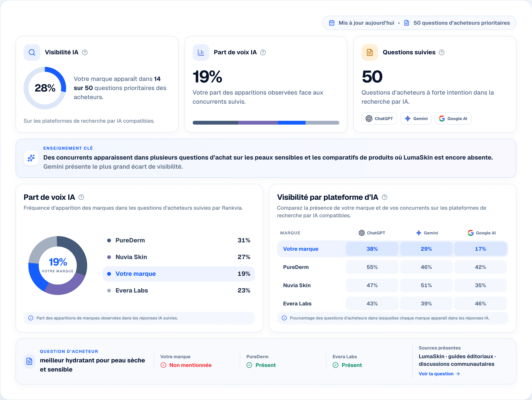Click the large 50 questions count
The image size is (532, 400).
pyautogui.click(x=372, y=77)
